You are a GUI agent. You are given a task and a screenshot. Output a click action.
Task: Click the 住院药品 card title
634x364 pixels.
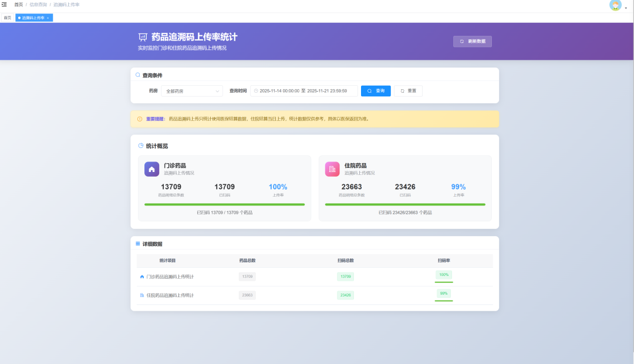coord(355,166)
